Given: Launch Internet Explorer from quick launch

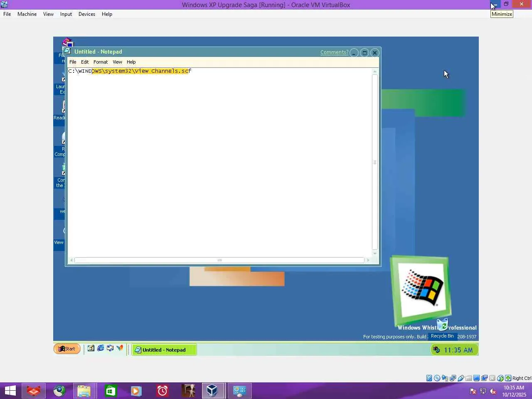Looking at the screenshot, I should (101, 348).
